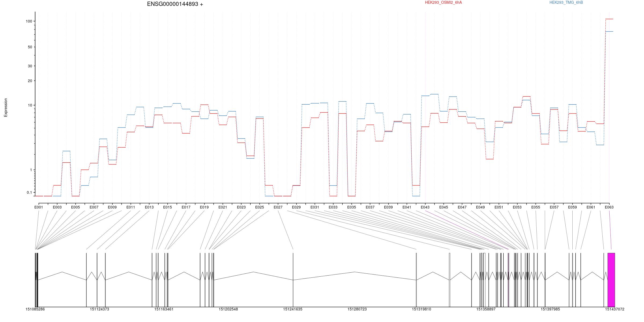The image size is (644, 322).
Task: Click exon label E037
Action: (x=370, y=207)
